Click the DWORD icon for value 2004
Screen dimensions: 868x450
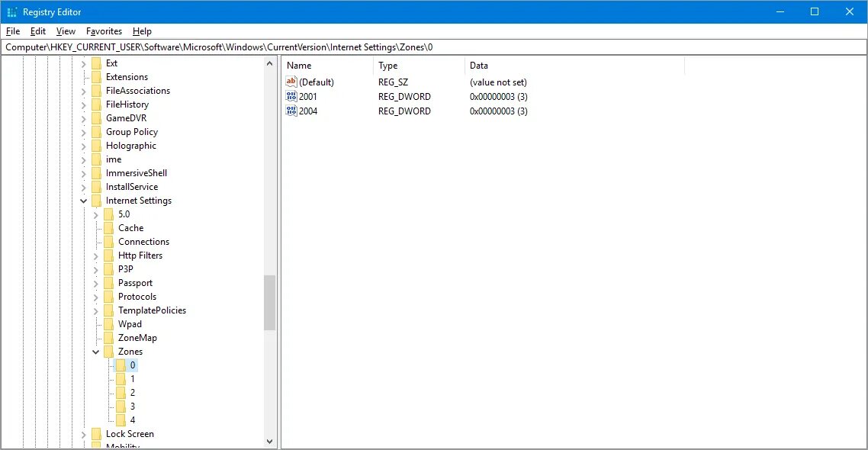point(291,111)
